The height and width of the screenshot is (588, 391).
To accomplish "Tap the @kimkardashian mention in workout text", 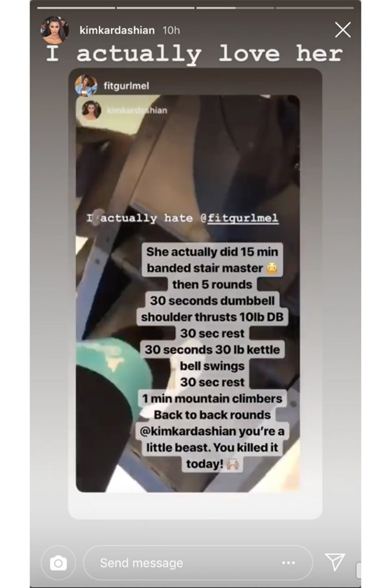I will click(188, 431).
